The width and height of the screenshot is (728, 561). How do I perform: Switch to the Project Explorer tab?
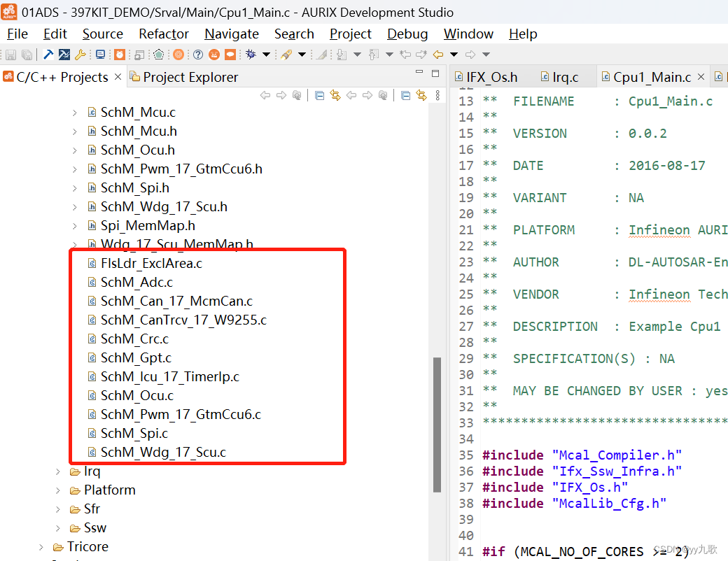point(190,77)
